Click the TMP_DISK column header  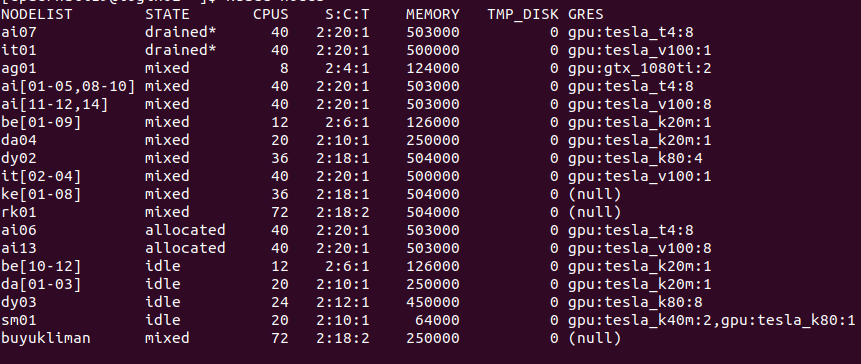pyautogui.click(x=523, y=15)
